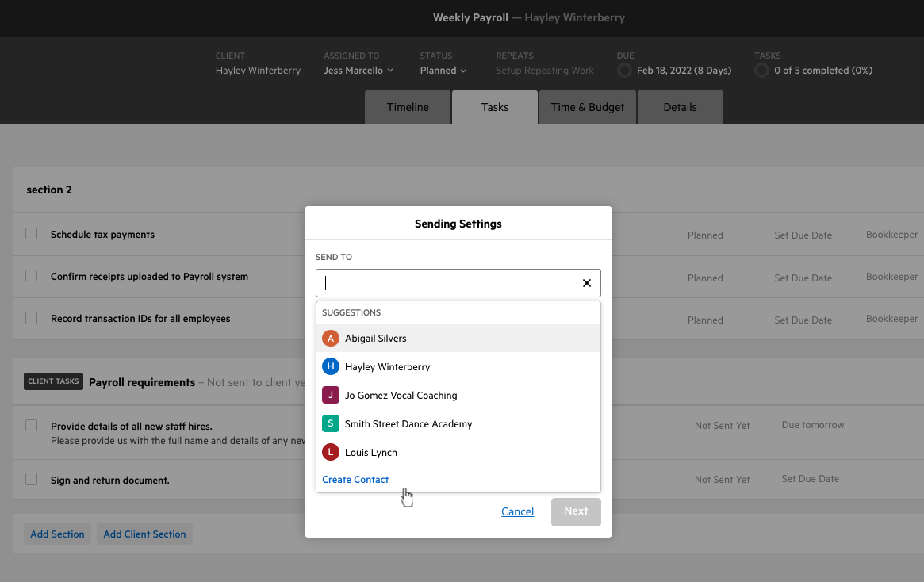The width and height of the screenshot is (924, 582).
Task: Click the Next button
Action: click(x=576, y=511)
